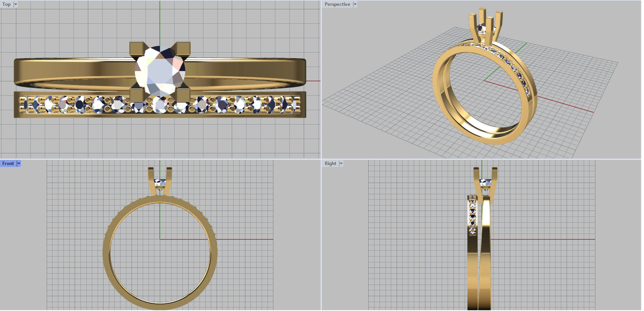Select the circular ring band in Front viewport
This screenshot has width=644, height=311.
[160, 253]
